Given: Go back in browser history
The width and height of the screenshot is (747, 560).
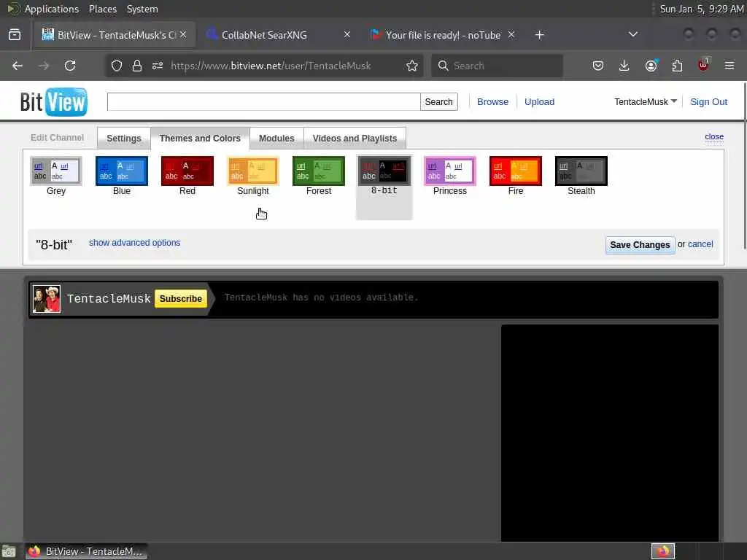Looking at the screenshot, I should [x=18, y=66].
